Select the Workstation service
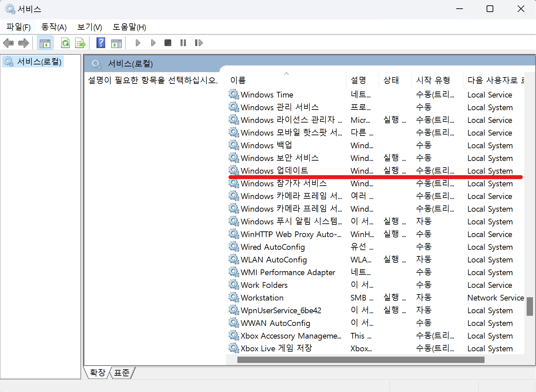 tap(376, 298)
